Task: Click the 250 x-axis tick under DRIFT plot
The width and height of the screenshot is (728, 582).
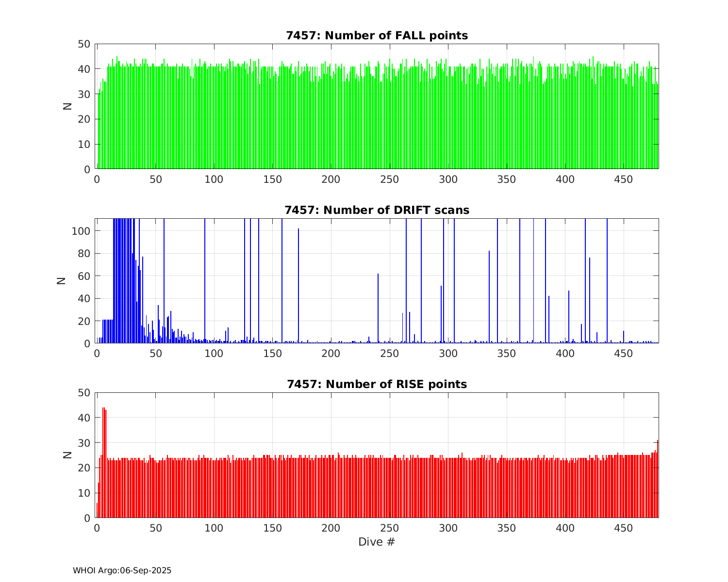Action: tap(390, 354)
